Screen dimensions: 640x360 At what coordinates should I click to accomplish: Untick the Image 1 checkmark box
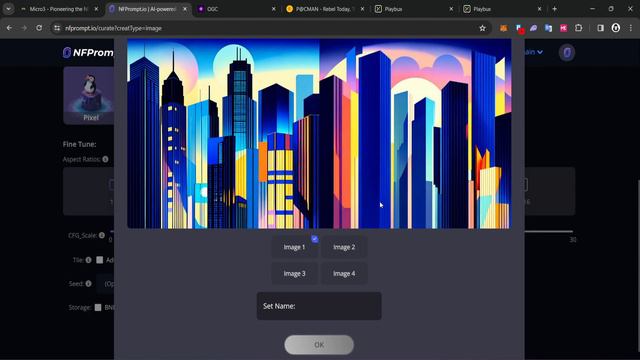pyautogui.click(x=315, y=239)
